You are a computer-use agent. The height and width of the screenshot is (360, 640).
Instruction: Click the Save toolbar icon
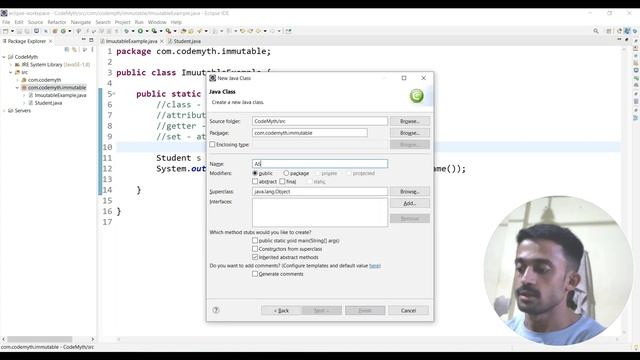point(19,31)
